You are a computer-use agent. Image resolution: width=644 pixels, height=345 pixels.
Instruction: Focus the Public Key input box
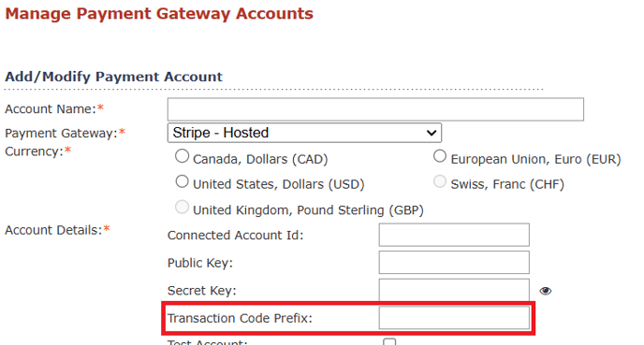pos(454,262)
